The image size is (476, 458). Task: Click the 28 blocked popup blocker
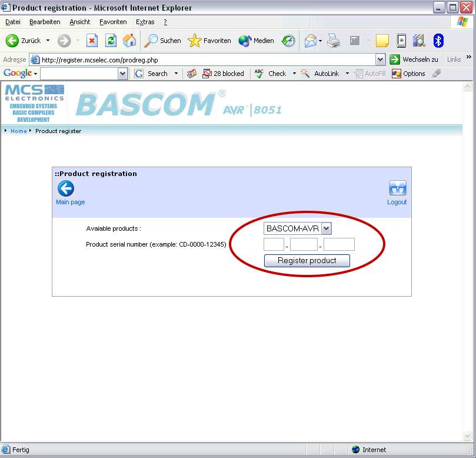tap(223, 74)
